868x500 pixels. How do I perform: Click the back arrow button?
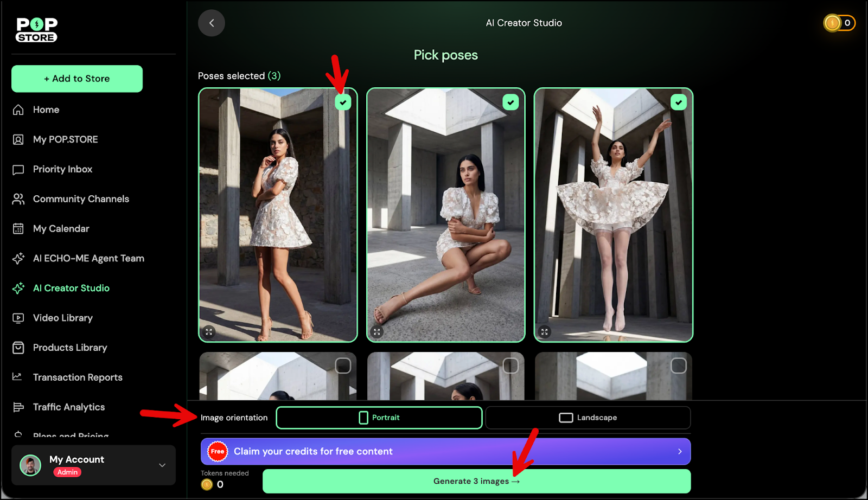212,23
